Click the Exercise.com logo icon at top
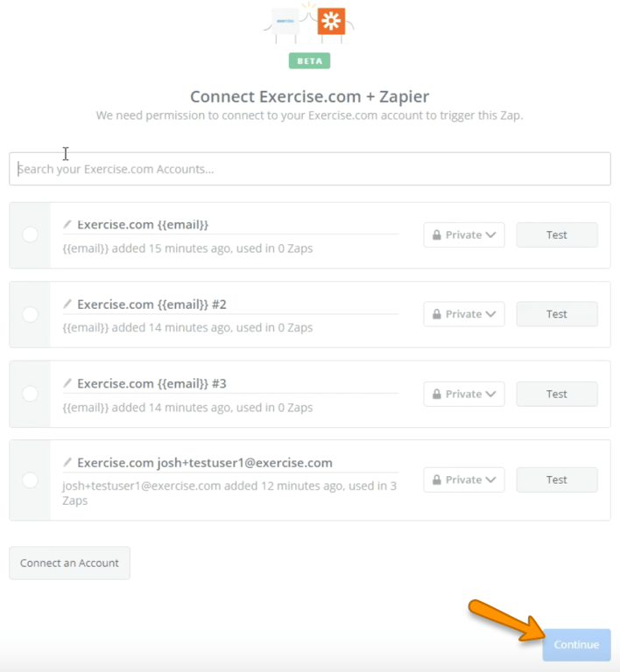620x672 pixels. tap(286, 21)
